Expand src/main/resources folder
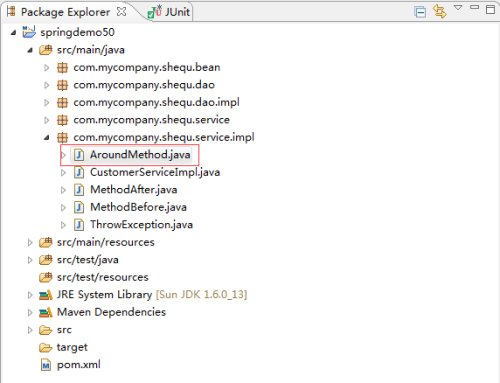 click(x=30, y=243)
